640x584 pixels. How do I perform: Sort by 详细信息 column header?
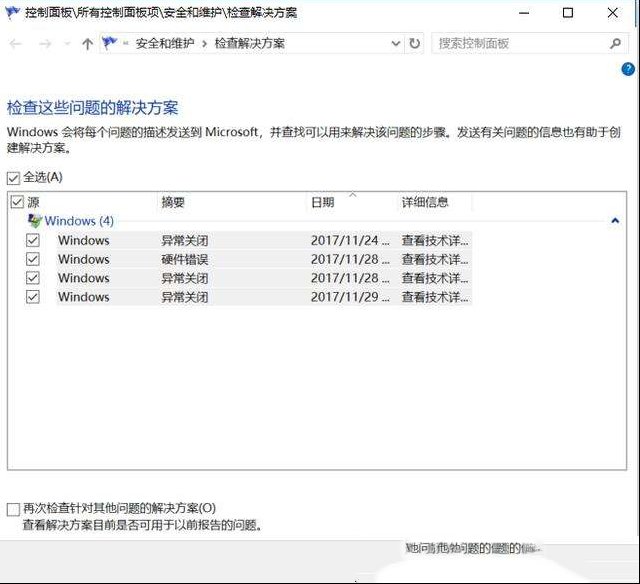pos(425,202)
